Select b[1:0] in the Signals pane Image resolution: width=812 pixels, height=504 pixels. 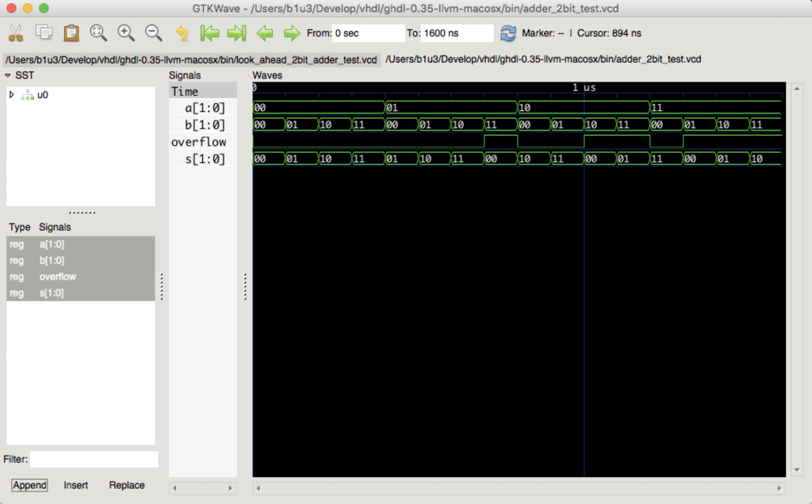[x=203, y=124]
